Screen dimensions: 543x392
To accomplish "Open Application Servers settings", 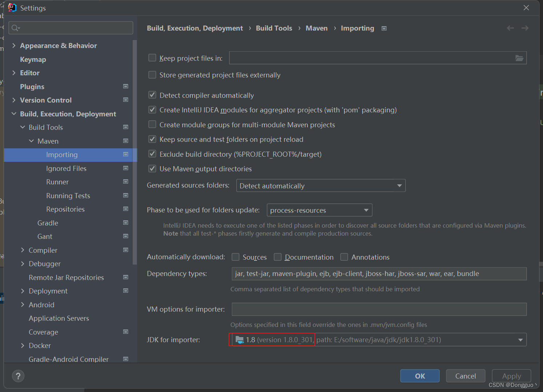I will coord(59,318).
